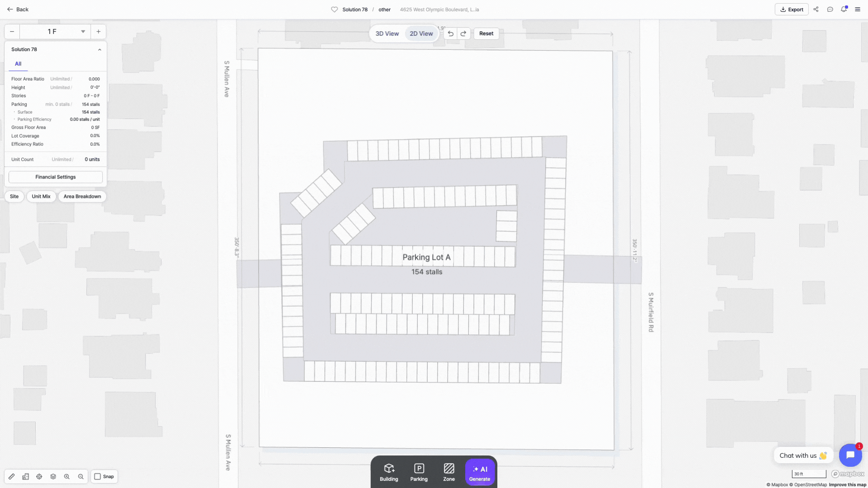
Task: Click the redo arrow
Action: coord(463,33)
